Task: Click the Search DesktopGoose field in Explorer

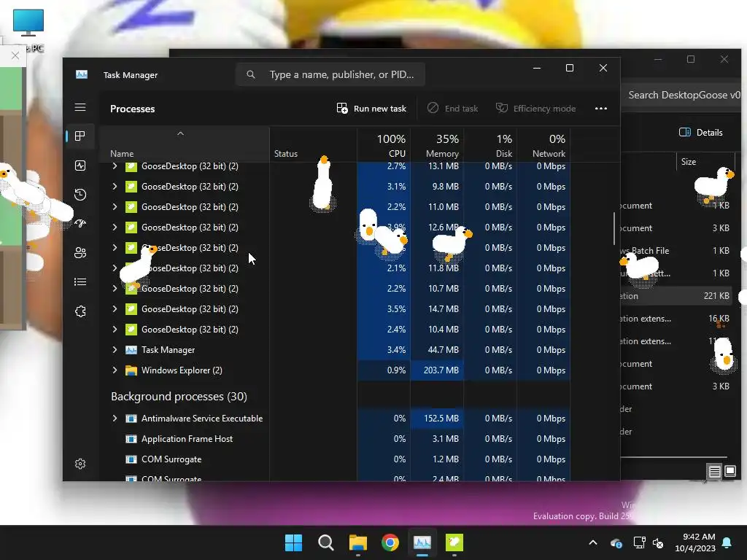Action: tap(681, 96)
